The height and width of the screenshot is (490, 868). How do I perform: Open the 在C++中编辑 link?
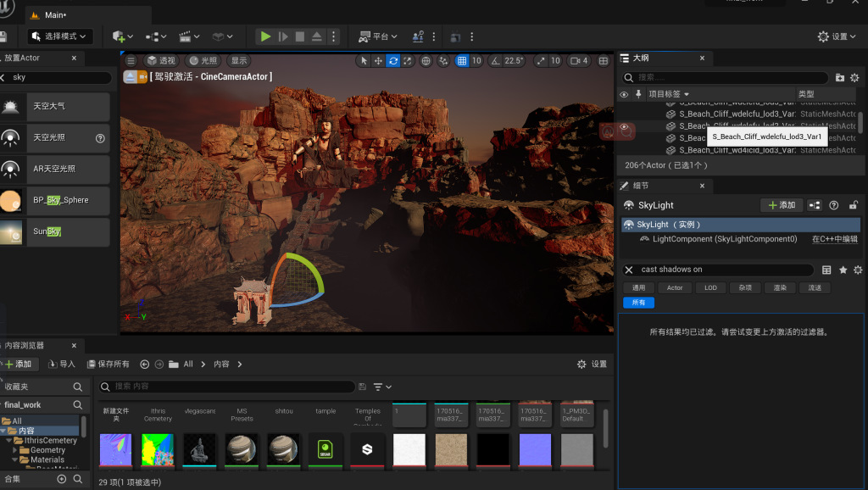click(x=835, y=239)
